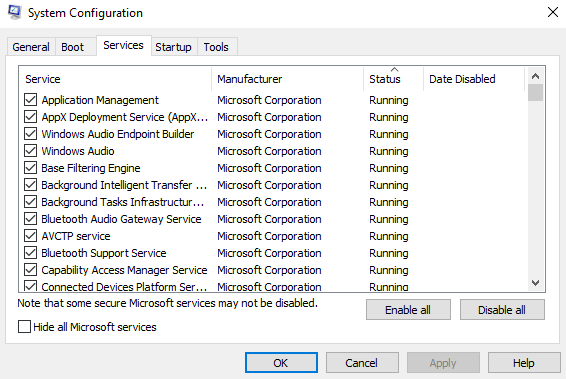Click the Disable all button
566x379 pixels.
click(502, 310)
